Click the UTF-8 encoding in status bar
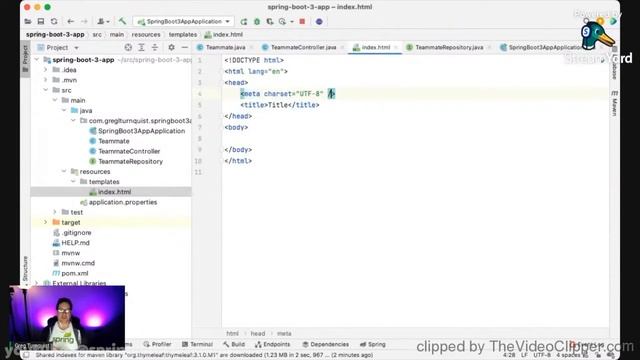This screenshot has width=640, height=360. (542, 356)
